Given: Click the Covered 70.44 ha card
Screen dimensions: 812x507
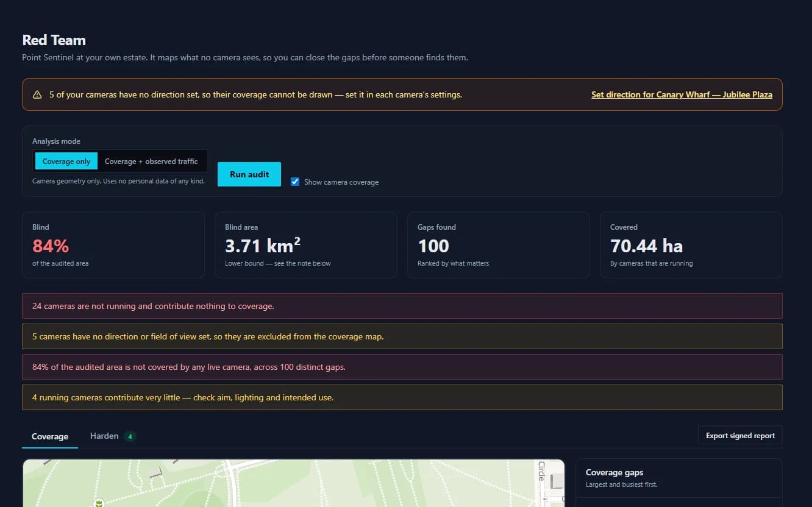Looking at the screenshot, I should 691,245.
